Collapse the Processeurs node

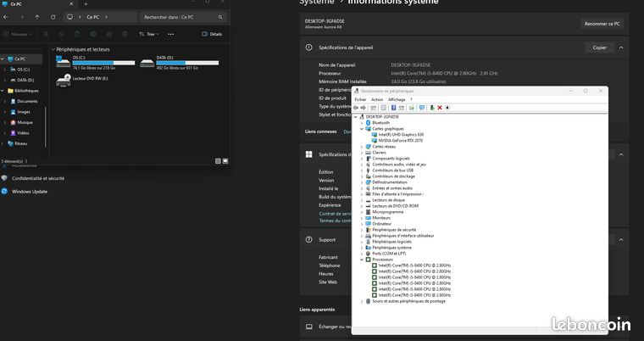362,260
